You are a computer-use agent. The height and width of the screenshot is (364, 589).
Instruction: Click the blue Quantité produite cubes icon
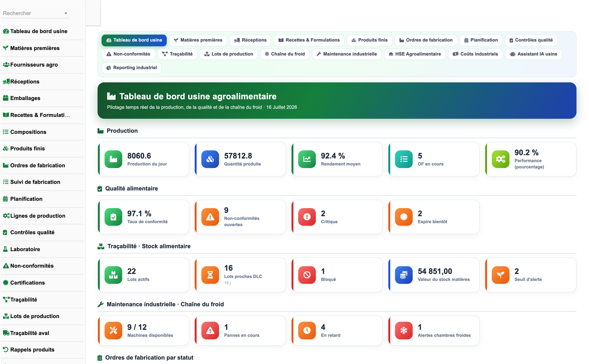point(210,159)
